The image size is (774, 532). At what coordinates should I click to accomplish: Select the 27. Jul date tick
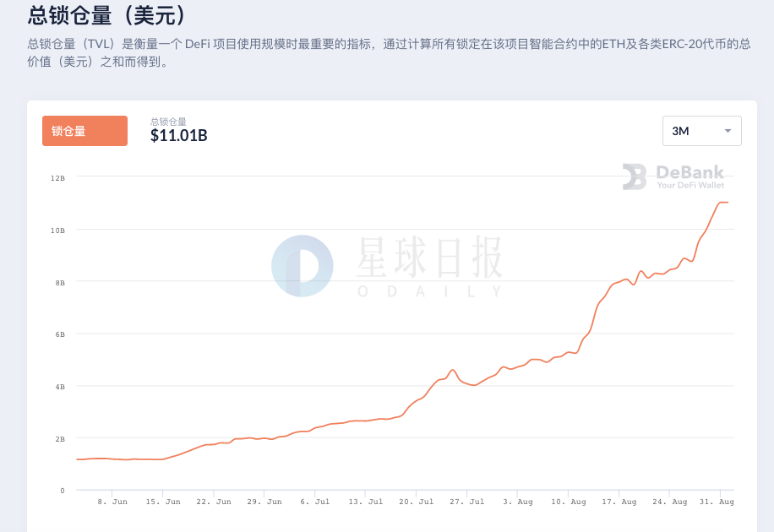467,502
